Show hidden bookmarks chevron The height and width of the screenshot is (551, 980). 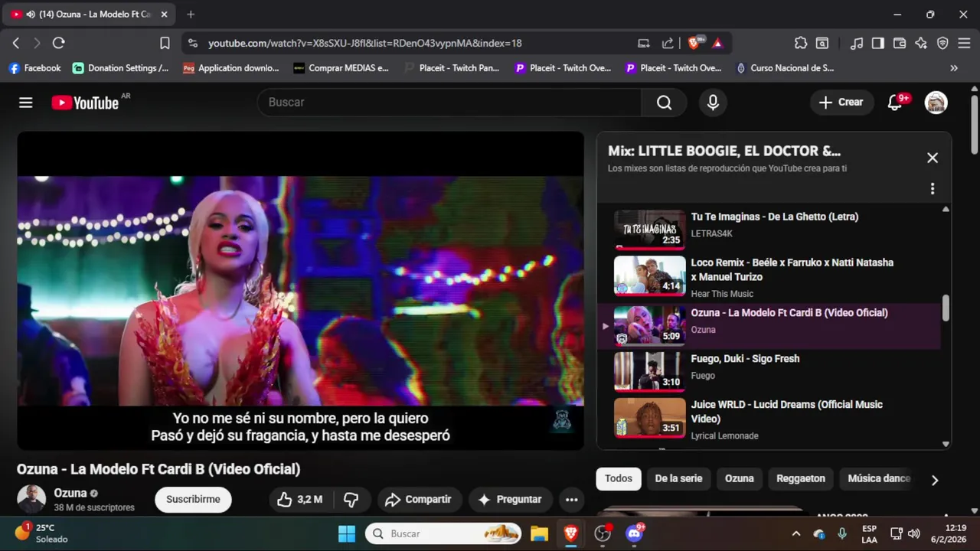pyautogui.click(x=954, y=68)
